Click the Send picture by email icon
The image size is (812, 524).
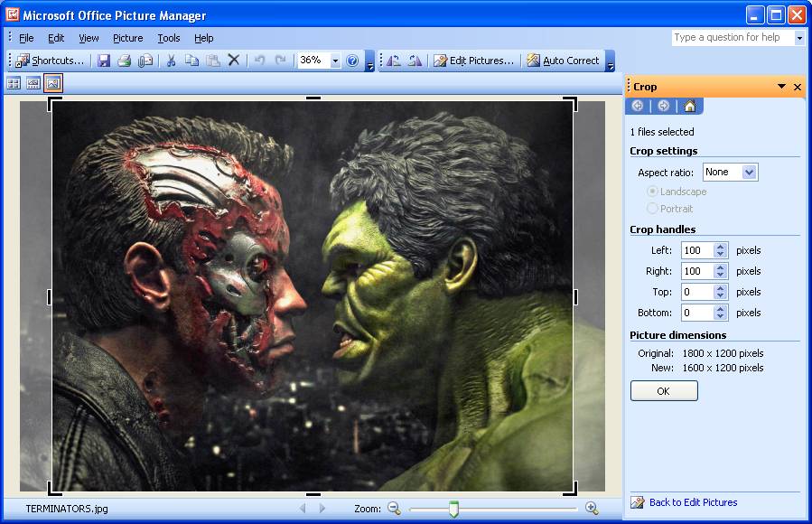[x=145, y=61]
